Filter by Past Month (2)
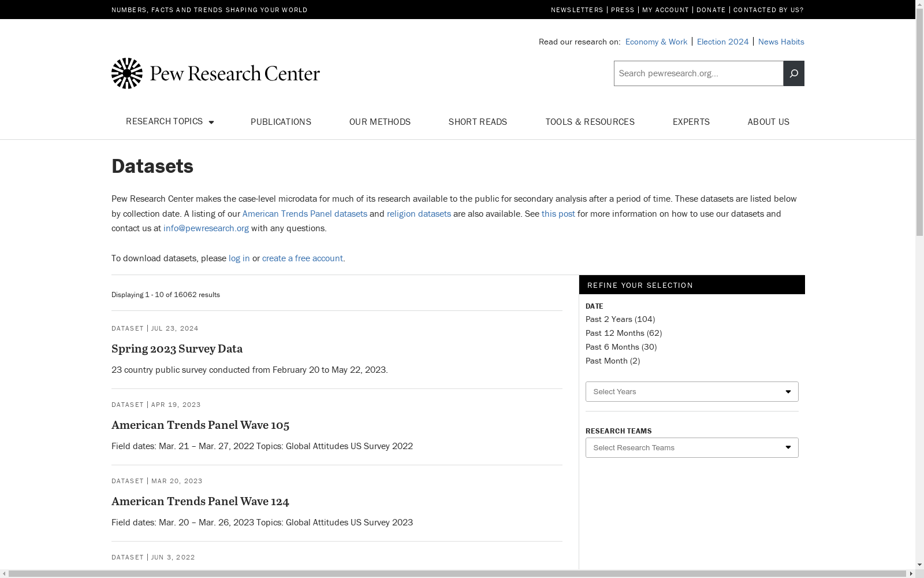The width and height of the screenshot is (924, 578). point(613,361)
